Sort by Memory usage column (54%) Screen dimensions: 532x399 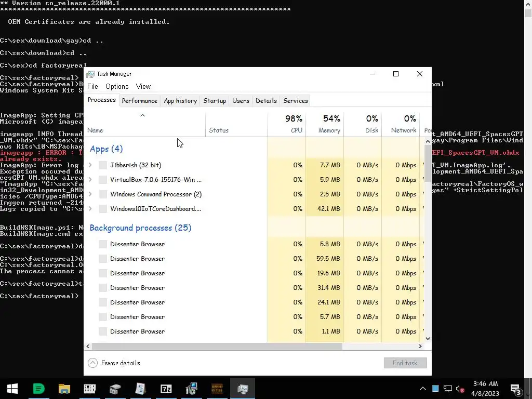pyautogui.click(x=325, y=124)
